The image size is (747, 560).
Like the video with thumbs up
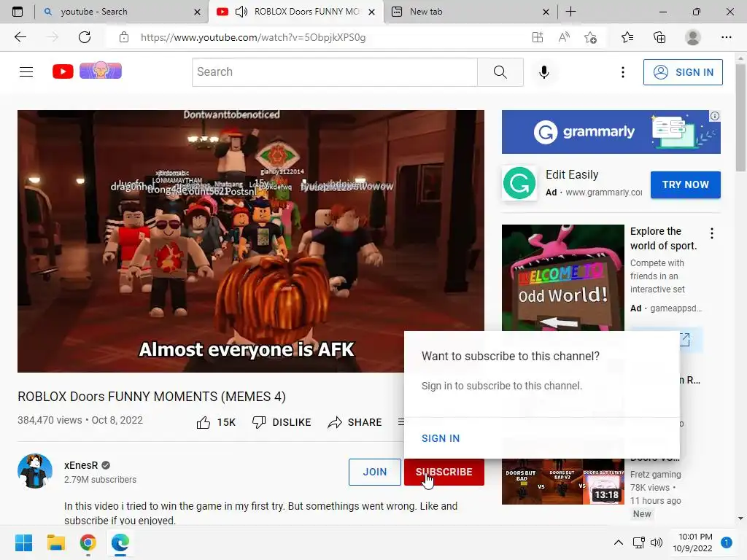[x=204, y=422]
